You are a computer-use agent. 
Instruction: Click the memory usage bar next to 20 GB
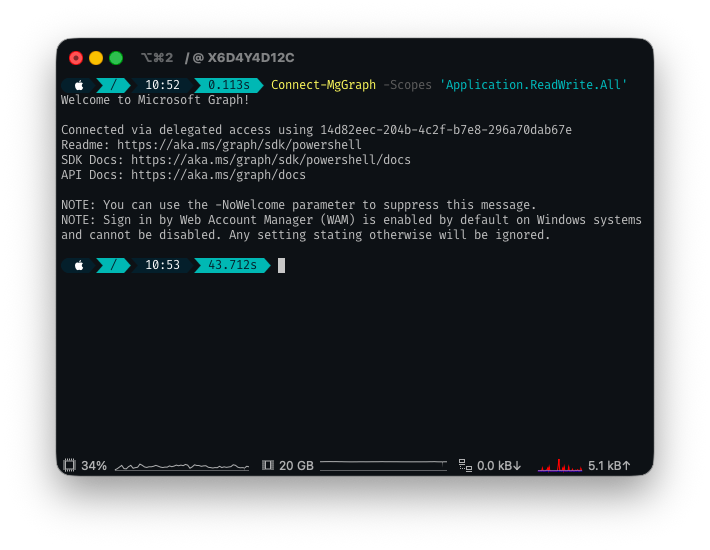click(383, 465)
